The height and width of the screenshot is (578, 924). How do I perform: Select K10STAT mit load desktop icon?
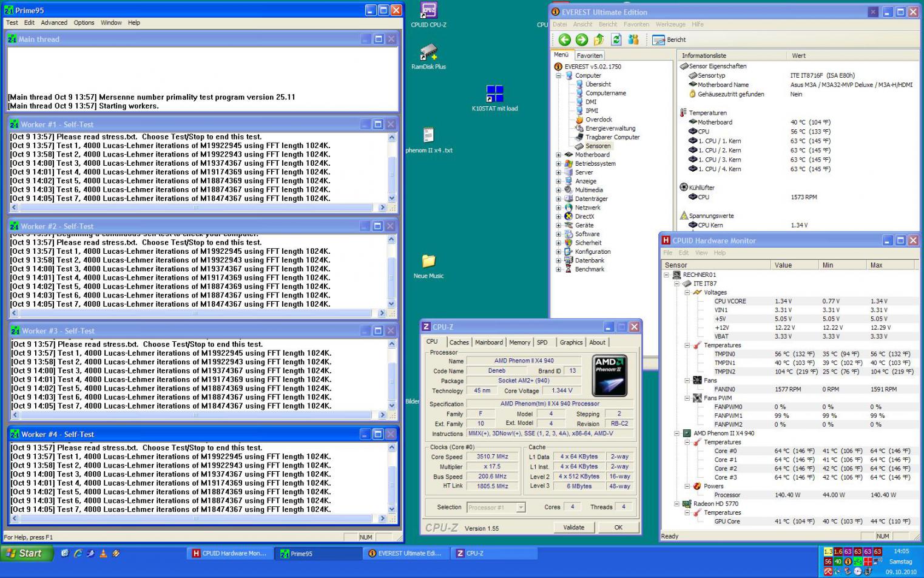pyautogui.click(x=494, y=98)
